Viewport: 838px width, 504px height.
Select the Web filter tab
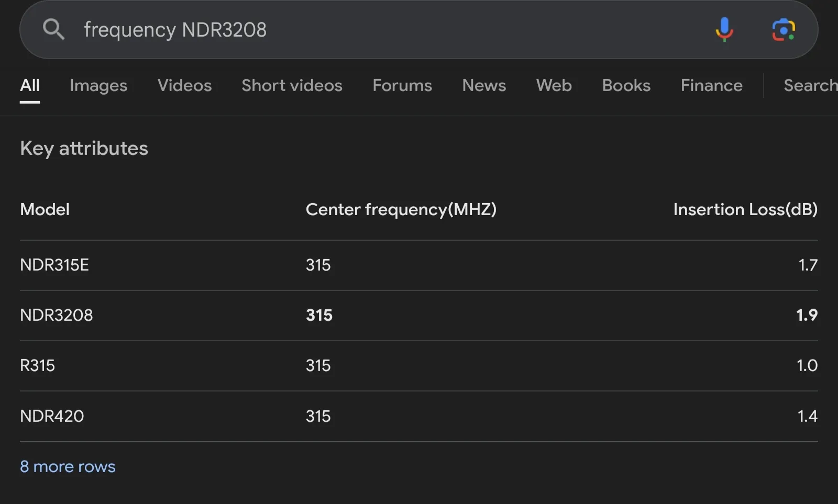(554, 85)
